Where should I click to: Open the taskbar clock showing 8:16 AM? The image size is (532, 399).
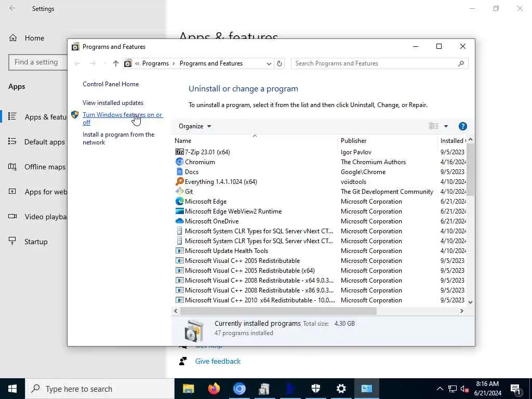(487, 389)
